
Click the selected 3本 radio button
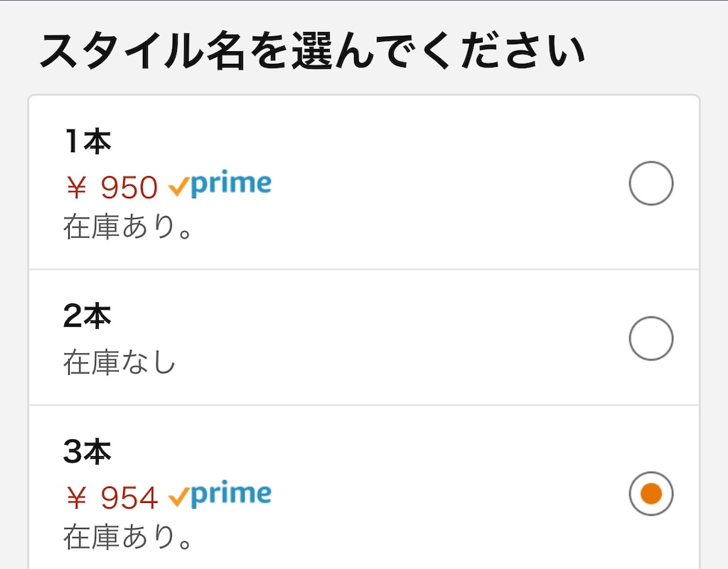(x=651, y=493)
